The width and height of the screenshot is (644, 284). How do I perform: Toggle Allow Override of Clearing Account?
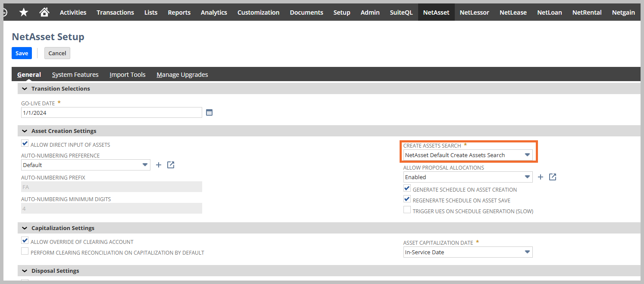coord(25,241)
